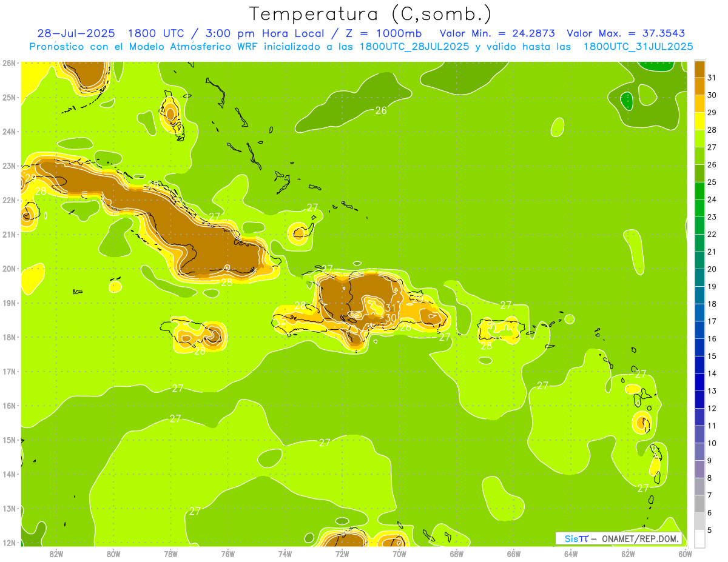Click the "60W" longitude axis label
This screenshot has width=728, height=562.
686,554
